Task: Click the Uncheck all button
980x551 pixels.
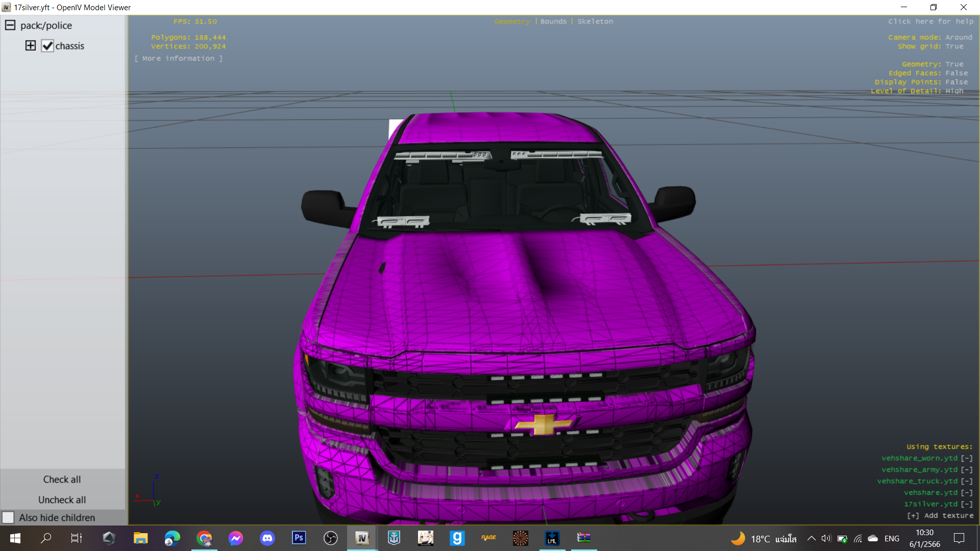Action: 62,500
